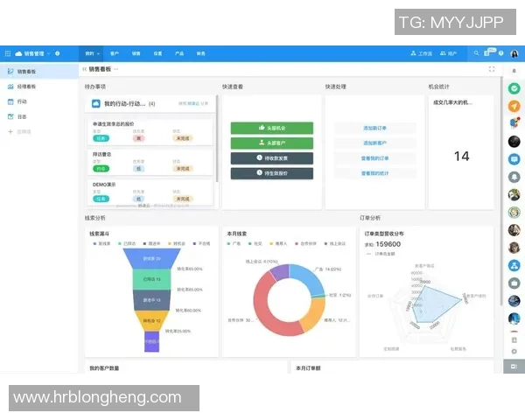Open the app grid launcher icon
Screen dimensions: 525x420
click(7, 53)
